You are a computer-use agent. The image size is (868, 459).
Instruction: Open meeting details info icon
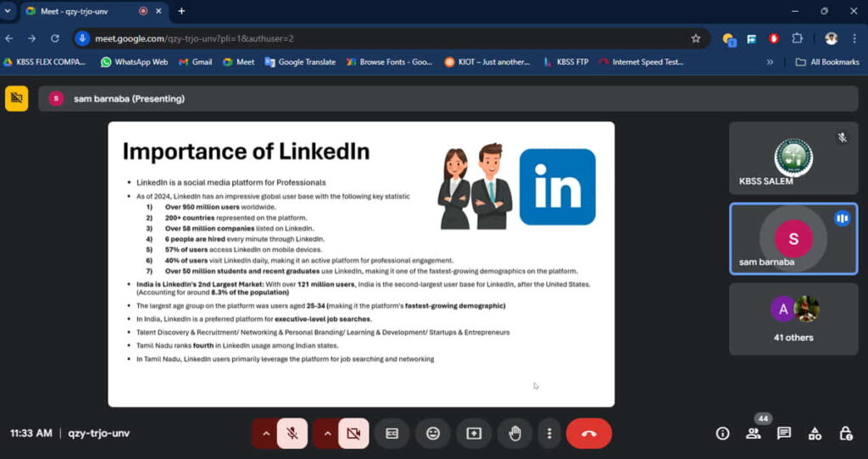coord(722,434)
